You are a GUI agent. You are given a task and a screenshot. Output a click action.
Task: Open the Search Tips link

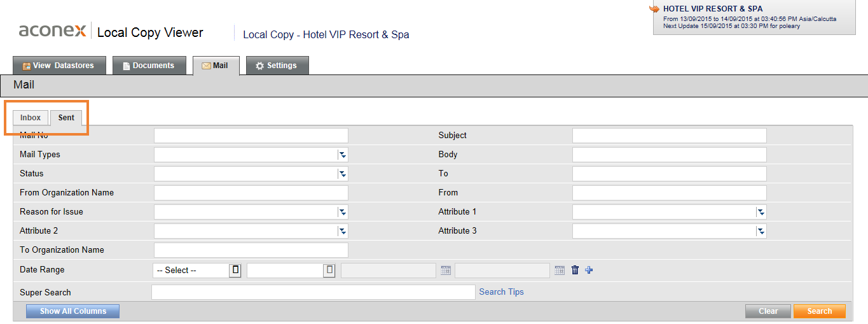click(501, 292)
